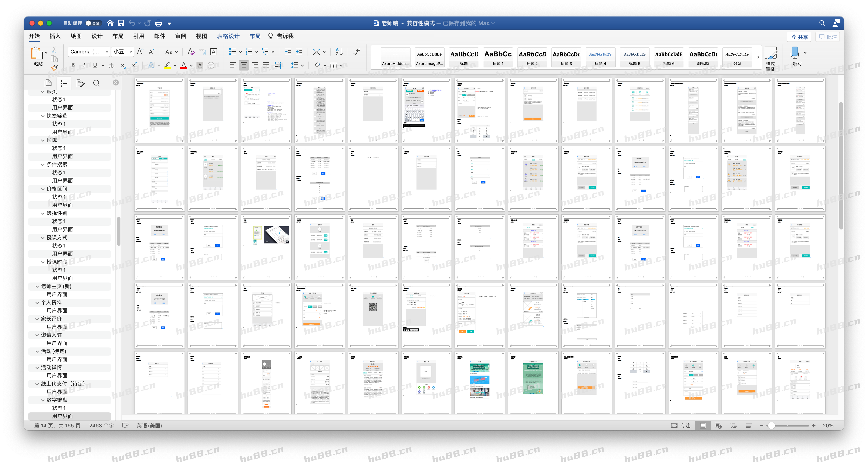Image resolution: width=868 pixels, height=462 pixels.
Task: Apply the 副标题 style
Action: (x=703, y=57)
